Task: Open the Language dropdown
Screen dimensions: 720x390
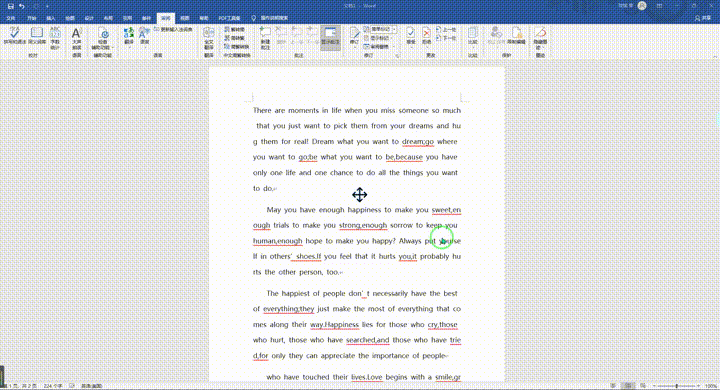Action: coord(144,38)
